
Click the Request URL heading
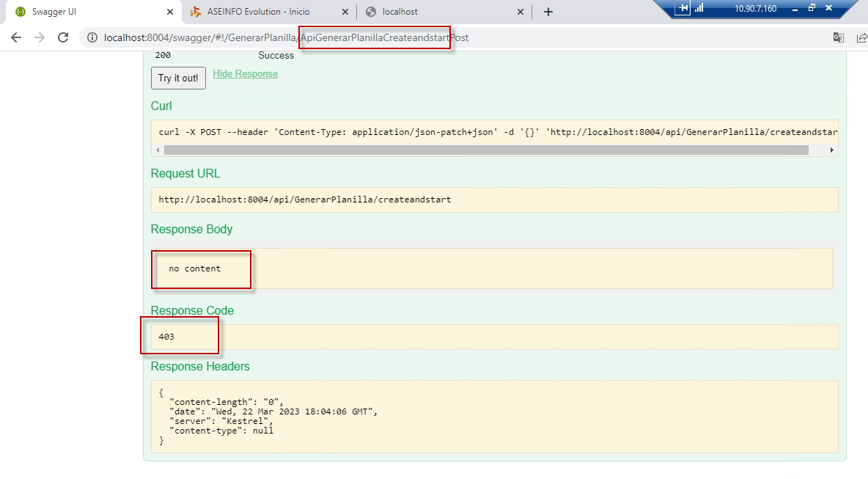click(185, 173)
